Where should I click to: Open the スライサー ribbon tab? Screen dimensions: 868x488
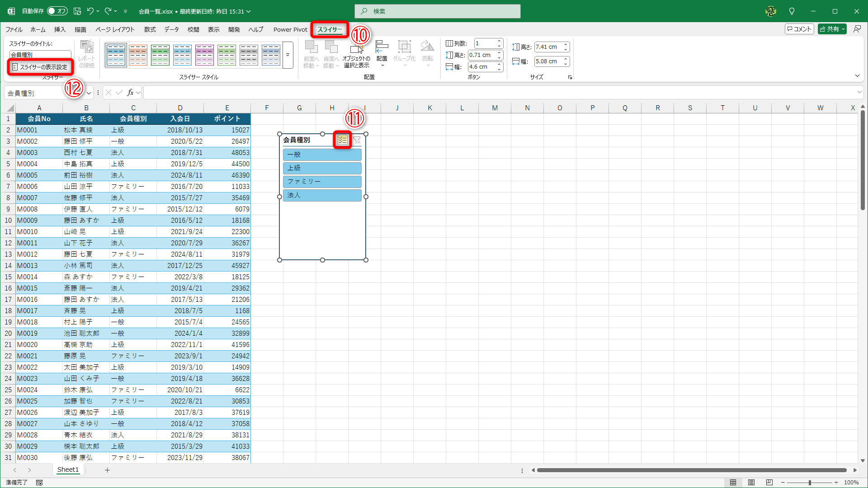coord(330,29)
